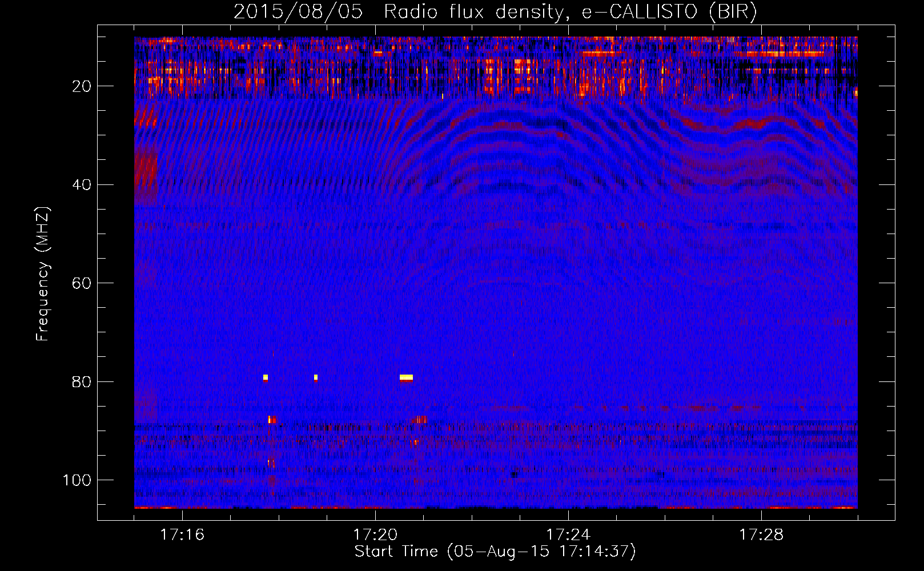
Task: Click the 100 MHz frequency tick label
Action: (77, 480)
